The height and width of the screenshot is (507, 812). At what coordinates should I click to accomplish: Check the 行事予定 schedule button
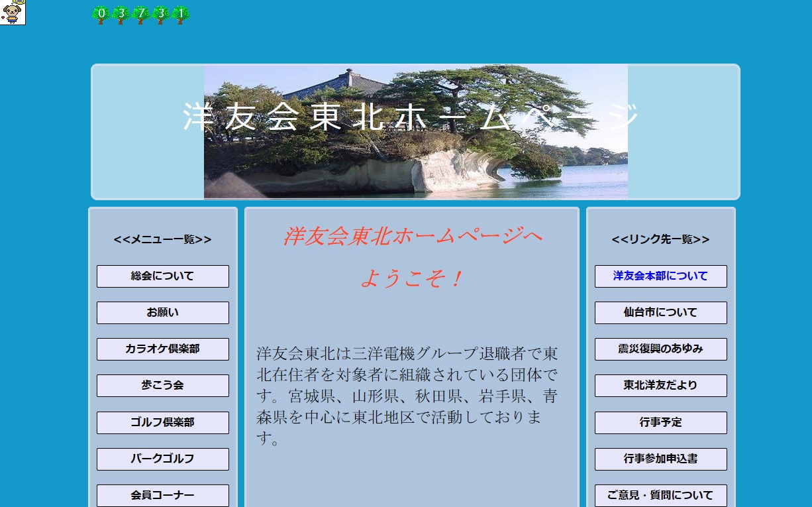click(661, 423)
